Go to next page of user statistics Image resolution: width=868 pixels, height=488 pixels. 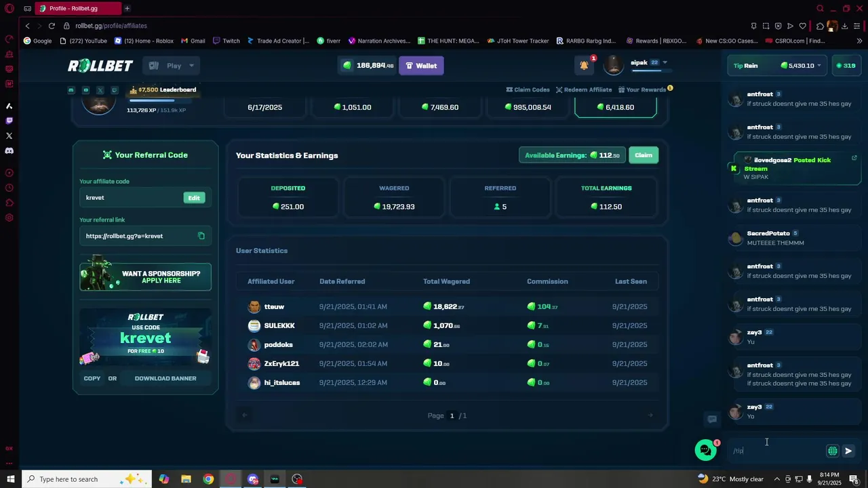[x=650, y=415]
